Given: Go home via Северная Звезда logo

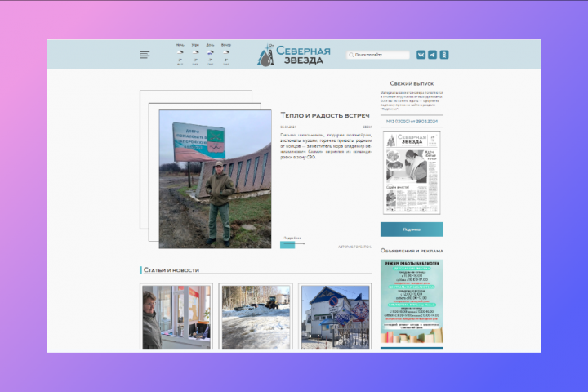Looking at the screenshot, I should tap(294, 56).
